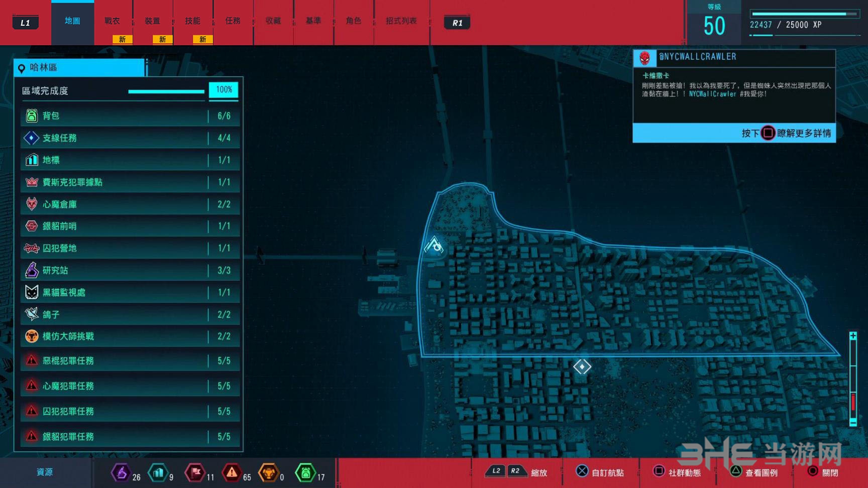Click the red crime token icon
The image size is (868, 488).
coord(232,472)
